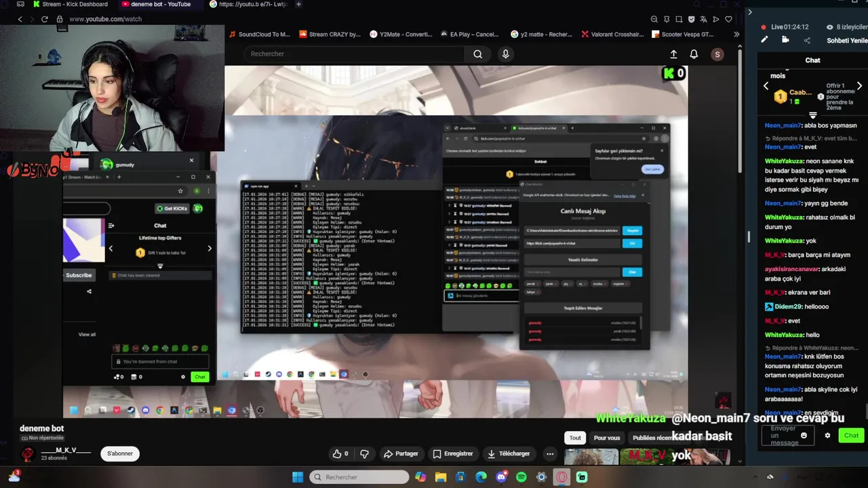
Task: Go back to the previous page
Action: [x=20, y=19]
